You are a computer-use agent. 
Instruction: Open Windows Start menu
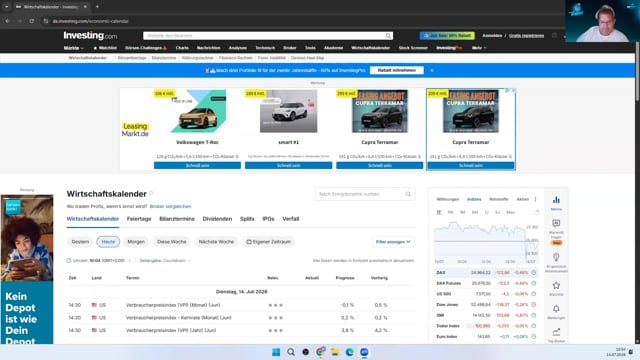point(276,352)
